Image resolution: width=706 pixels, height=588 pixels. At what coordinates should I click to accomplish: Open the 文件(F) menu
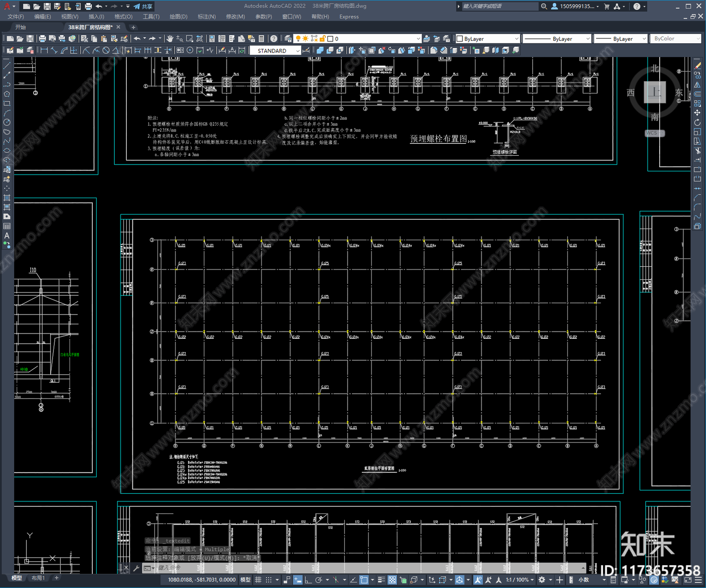click(x=15, y=17)
